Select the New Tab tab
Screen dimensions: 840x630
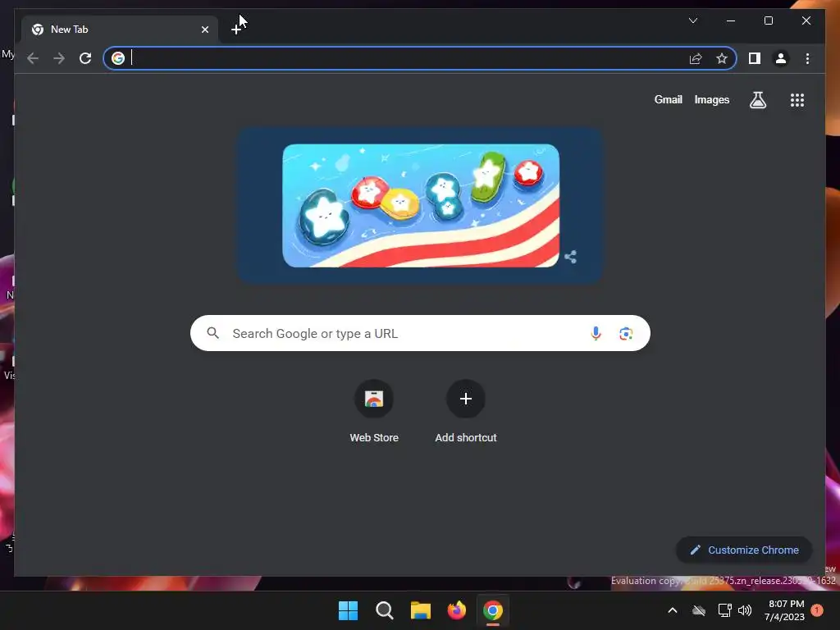(x=120, y=30)
